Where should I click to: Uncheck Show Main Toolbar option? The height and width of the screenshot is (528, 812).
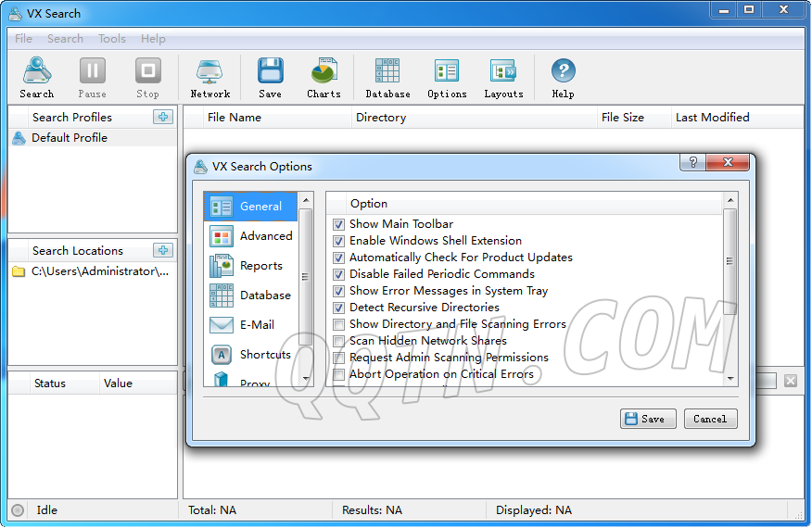[x=339, y=224]
